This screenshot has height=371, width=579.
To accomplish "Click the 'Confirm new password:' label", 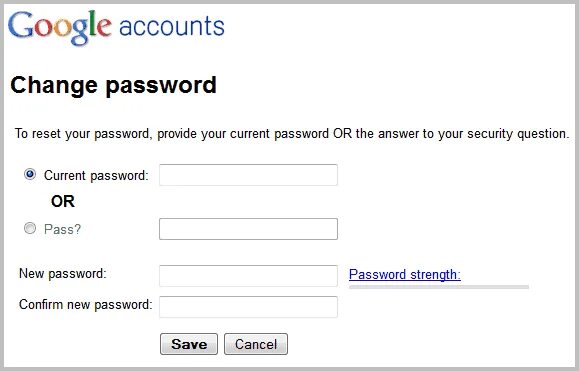I will tap(86, 305).
